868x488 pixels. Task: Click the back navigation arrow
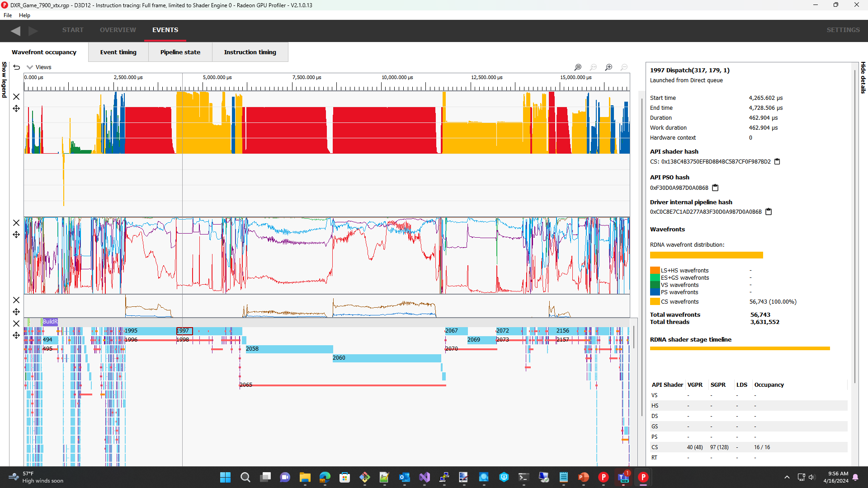click(x=16, y=31)
